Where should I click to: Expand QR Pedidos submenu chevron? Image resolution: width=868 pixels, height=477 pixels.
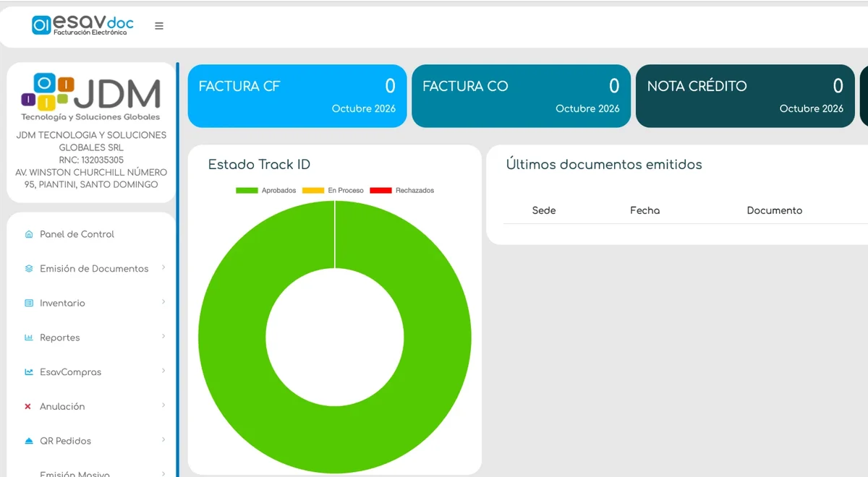pos(163,440)
